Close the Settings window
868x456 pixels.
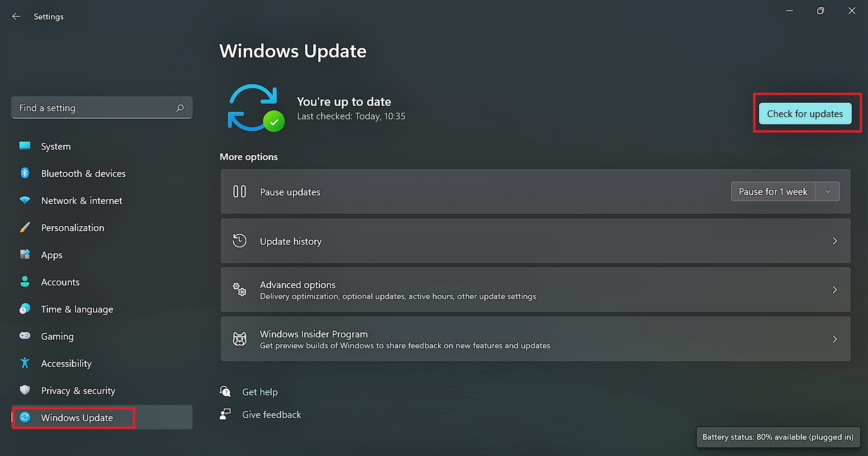tap(852, 11)
